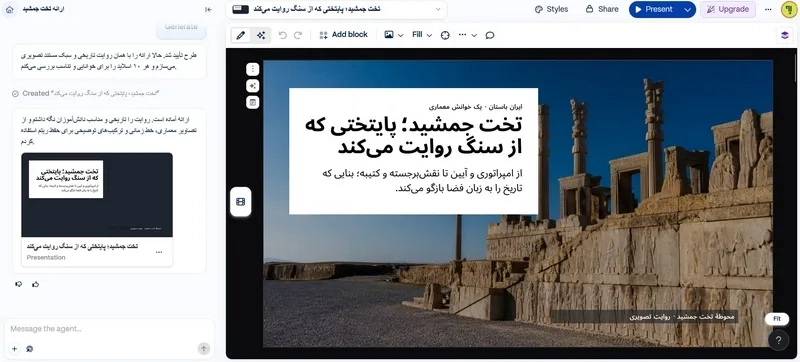Click the Fit zoom button
The image size is (800, 362).
point(777,319)
